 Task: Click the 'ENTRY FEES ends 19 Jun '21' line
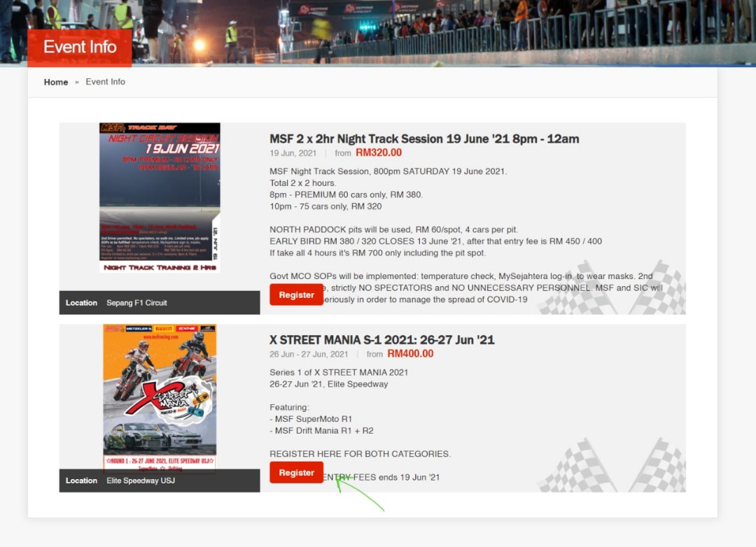(x=381, y=477)
